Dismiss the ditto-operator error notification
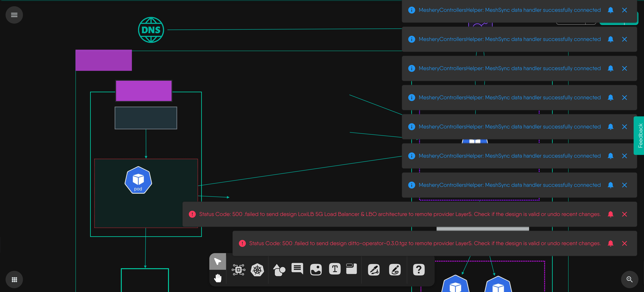This screenshot has height=292, width=644. coord(624,243)
